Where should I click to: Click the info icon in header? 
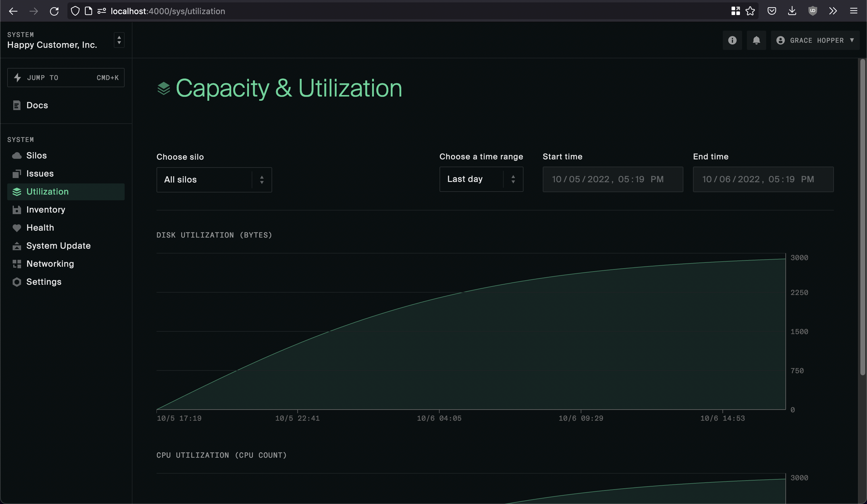732,41
